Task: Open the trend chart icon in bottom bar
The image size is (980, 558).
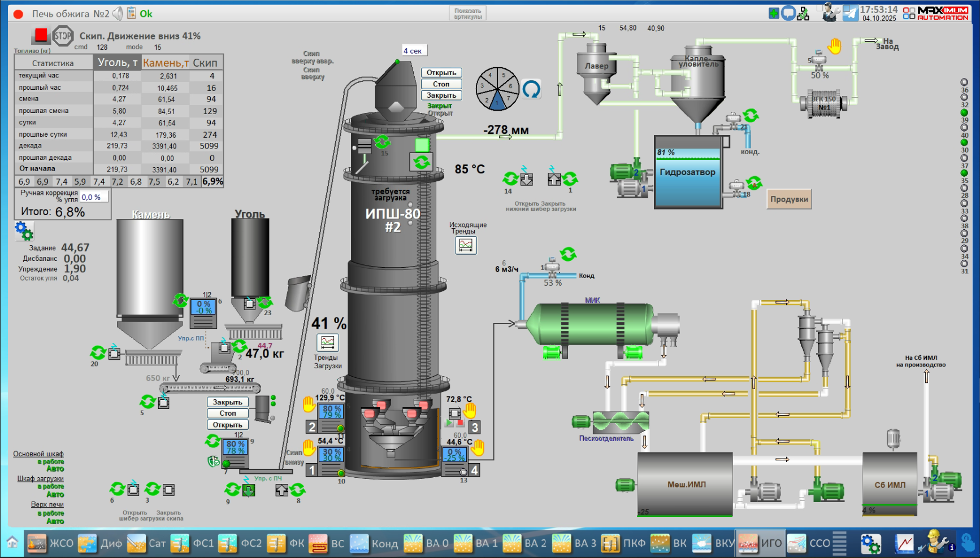Action: (x=904, y=544)
